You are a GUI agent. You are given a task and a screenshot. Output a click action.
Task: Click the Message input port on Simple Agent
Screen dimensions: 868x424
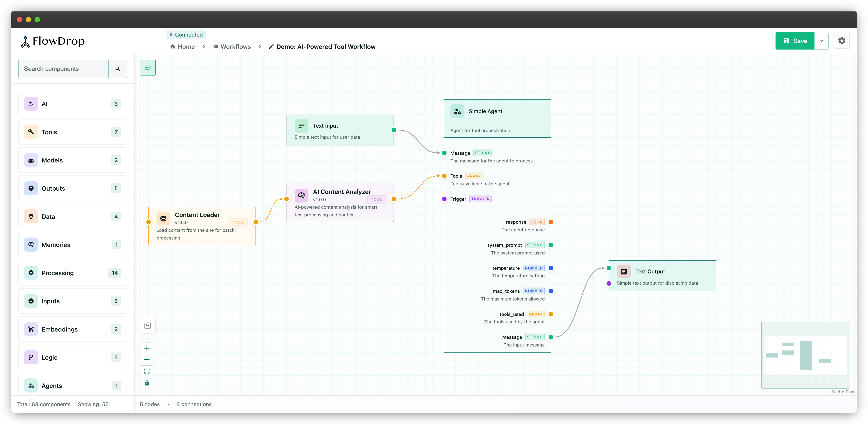(x=444, y=153)
